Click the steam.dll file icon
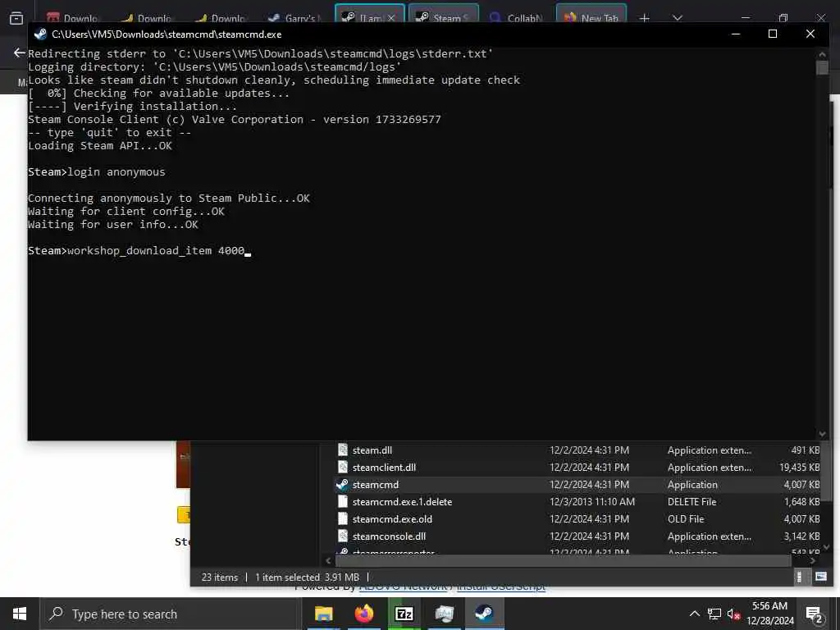 tap(343, 450)
